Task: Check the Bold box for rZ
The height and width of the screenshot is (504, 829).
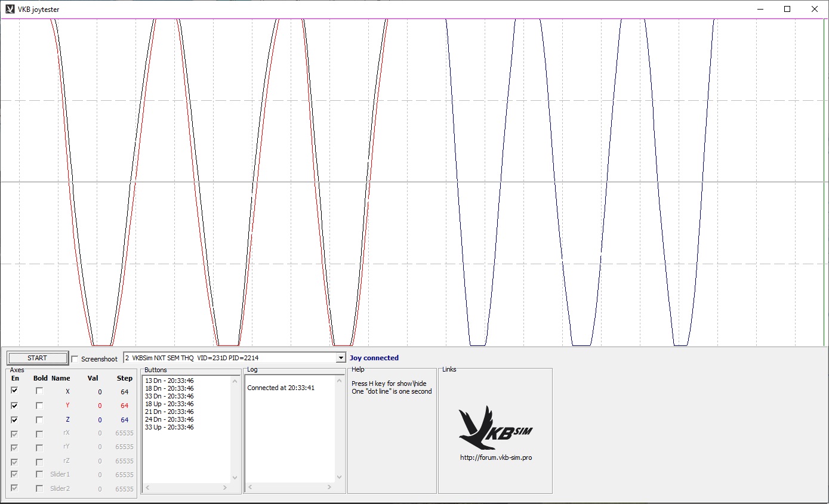Action: pos(39,462)
